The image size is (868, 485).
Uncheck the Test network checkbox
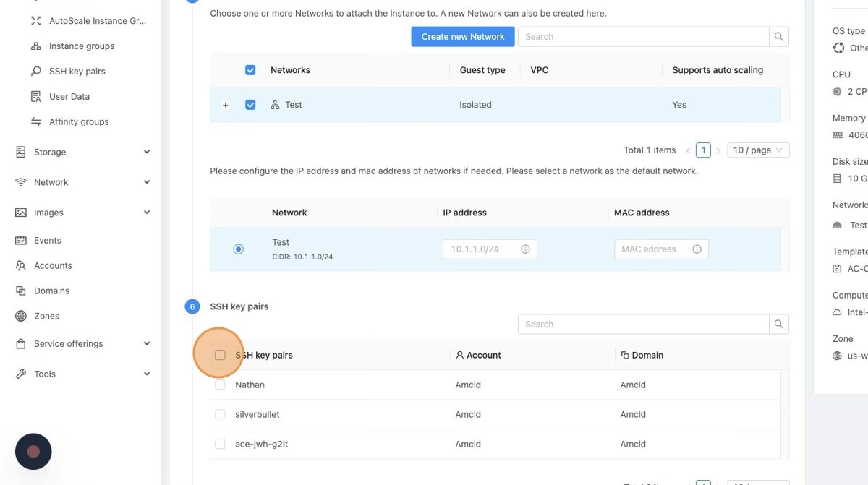[250, 105]
